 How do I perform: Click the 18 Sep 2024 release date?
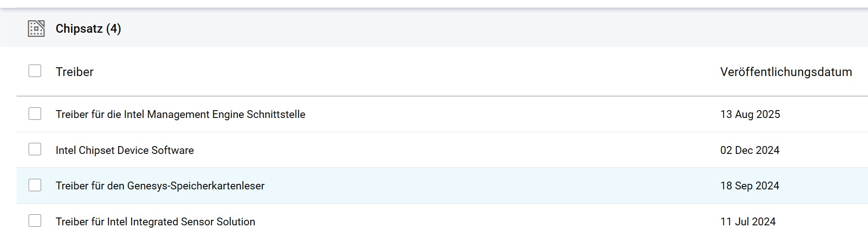click(x=749, y=186)
